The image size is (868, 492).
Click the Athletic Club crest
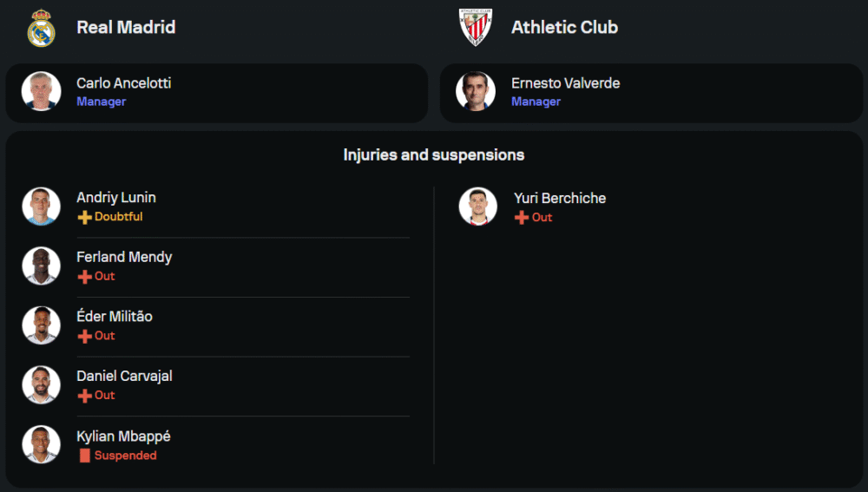(475, 28)
